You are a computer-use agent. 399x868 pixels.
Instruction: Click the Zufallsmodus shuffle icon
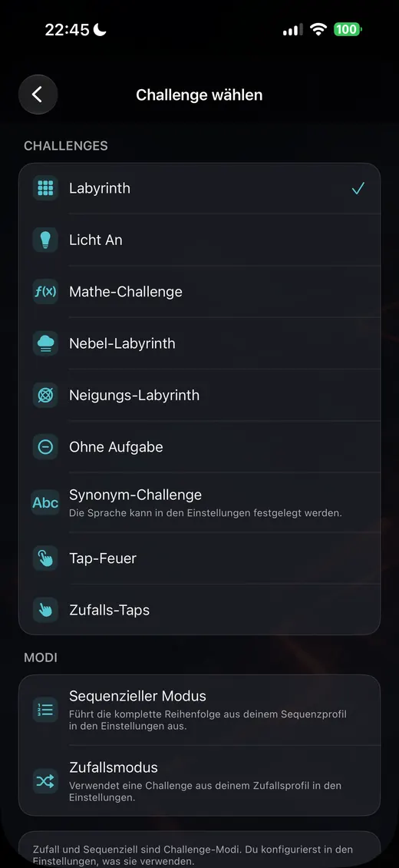pyautogui.click(x=45, y=781)
